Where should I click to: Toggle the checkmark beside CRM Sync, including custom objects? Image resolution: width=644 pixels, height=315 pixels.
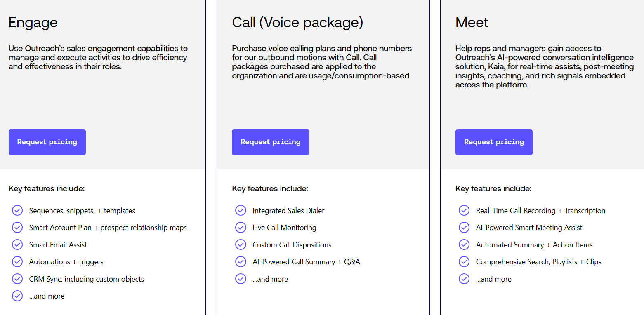point(17,279)
